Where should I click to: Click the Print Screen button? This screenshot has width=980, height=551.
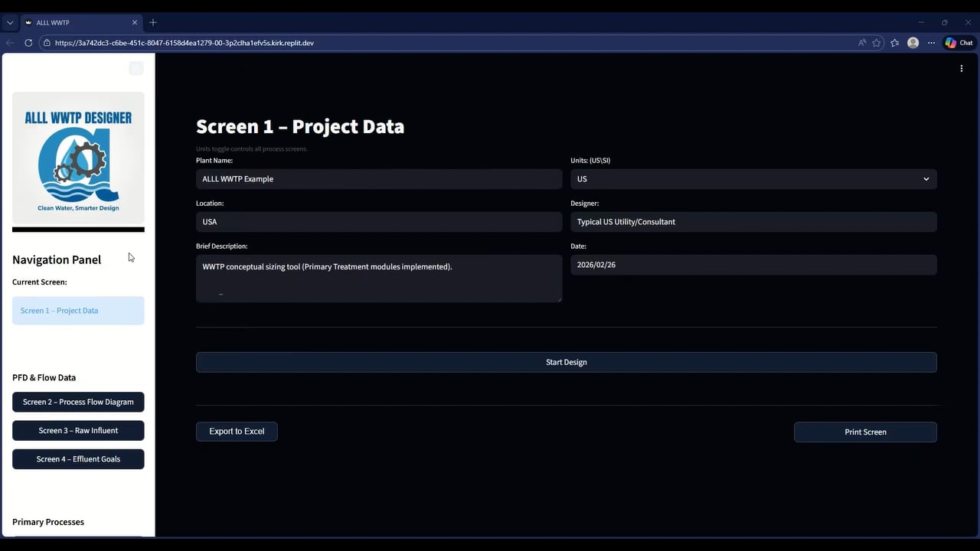pos(865,432)
